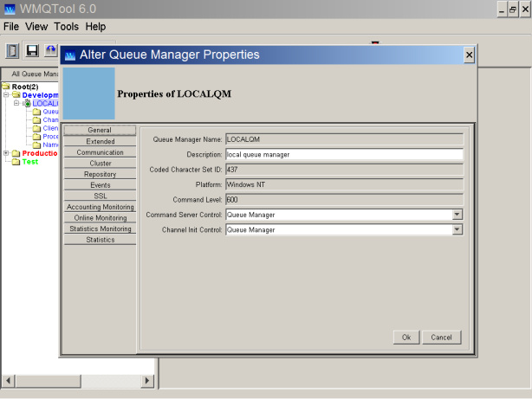This screenshot has height=399, width=532.
Task: Select the Events properties tab
Action: click(x=100, y=185)
